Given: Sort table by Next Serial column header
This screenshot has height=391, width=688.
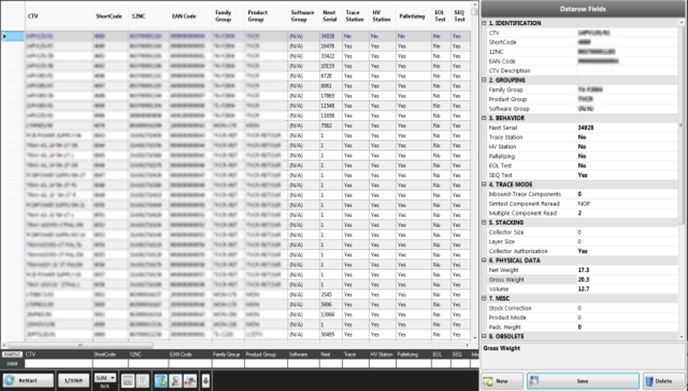Looking at the screenshot, I should (330, 16).
